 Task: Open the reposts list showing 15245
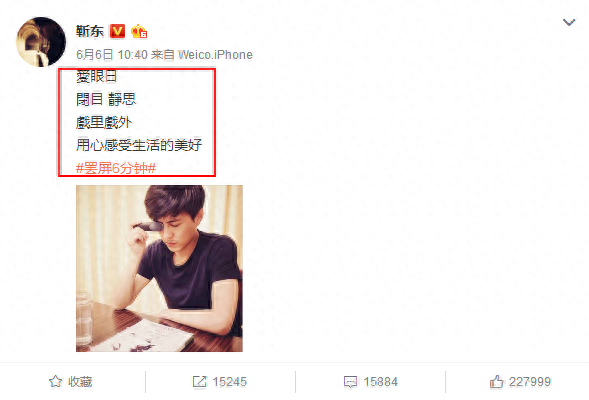click(230, 382)
